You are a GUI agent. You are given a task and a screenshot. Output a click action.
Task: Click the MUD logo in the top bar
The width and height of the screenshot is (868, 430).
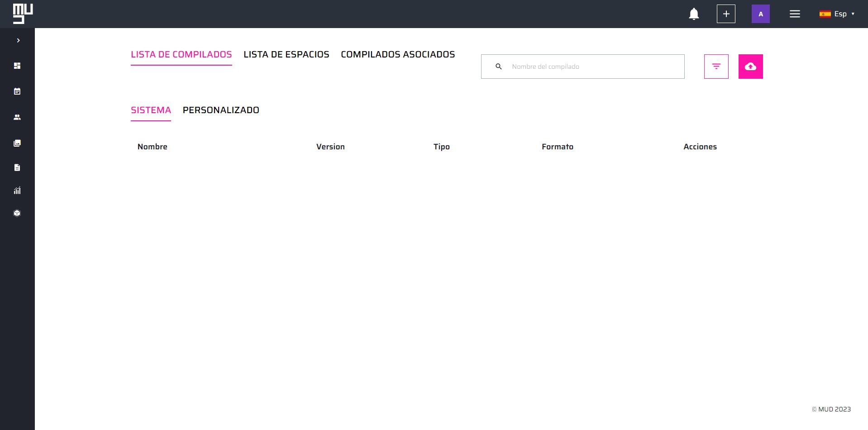(x=23, y=14)
